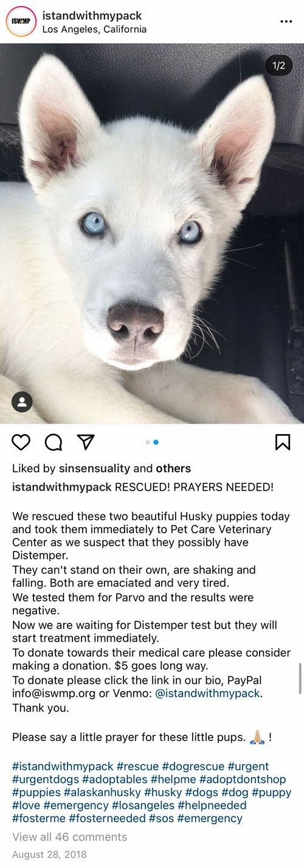Image resolution: width=304 pixels, height=868 pixels.
Task: Open Los Angeles, California location
Action: click(94, 29)
